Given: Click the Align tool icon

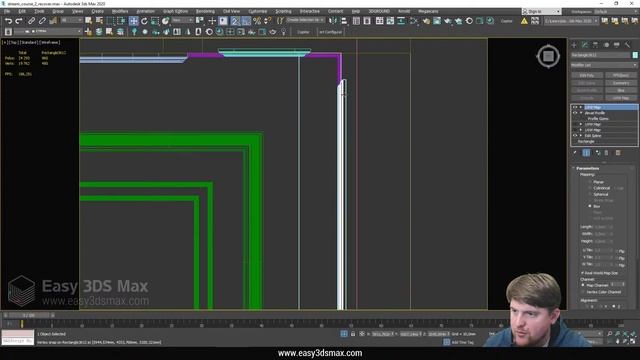Looking at the screenshot, I should pyautogui.click(x=344, y=21).
